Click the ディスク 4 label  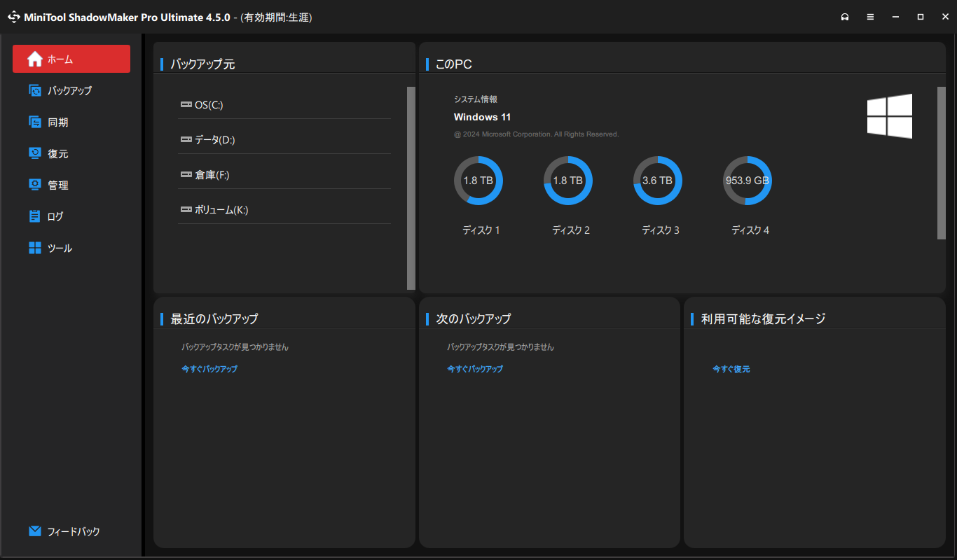[750, 230]
